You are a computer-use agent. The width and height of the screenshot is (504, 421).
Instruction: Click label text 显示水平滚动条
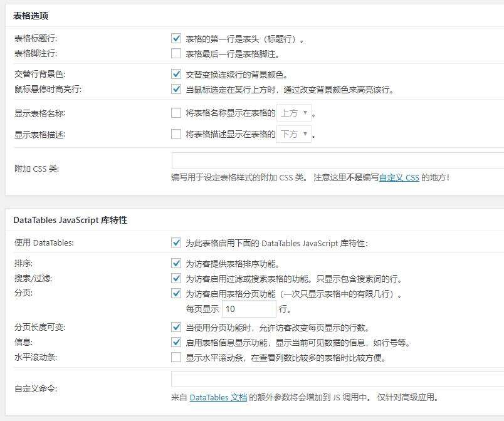pyautogui.click(x=214, y=358)
